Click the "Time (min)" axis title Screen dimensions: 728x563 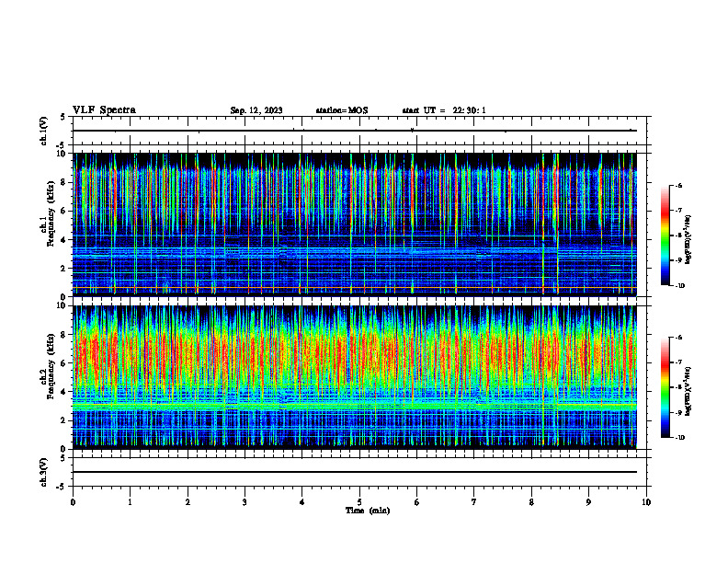[368, 511]
